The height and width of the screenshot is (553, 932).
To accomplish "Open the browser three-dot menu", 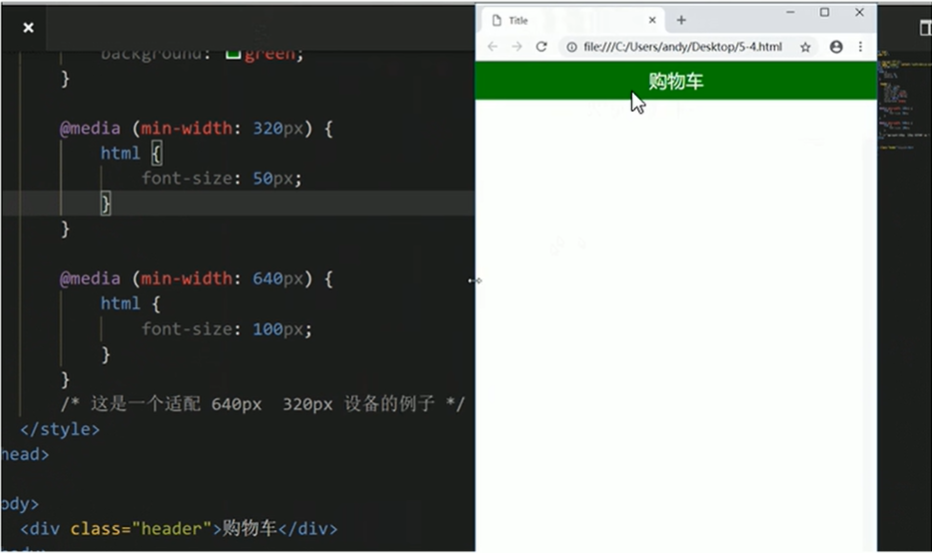I will point(860,46).
